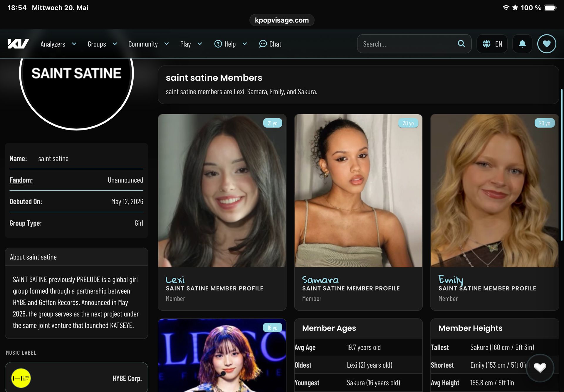Screen dimensions: 564x392
Task: Expand the Groups dropdown chevron
Action: pos(115,44)
